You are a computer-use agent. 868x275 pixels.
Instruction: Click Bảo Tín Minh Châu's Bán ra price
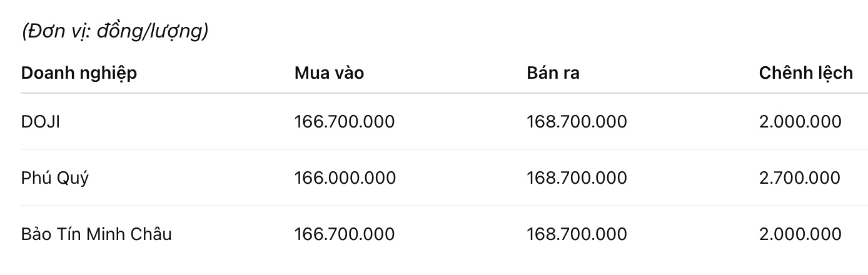tap(577, 234)
